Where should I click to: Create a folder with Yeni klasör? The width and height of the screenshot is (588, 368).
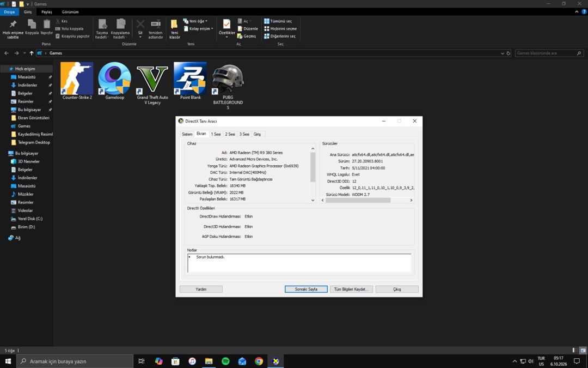174,29
